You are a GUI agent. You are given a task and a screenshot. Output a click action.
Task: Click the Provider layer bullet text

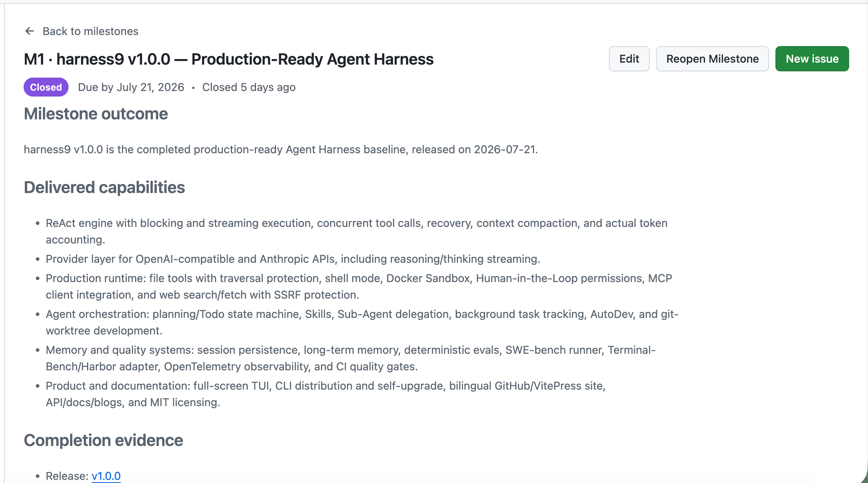coord(293,259)
